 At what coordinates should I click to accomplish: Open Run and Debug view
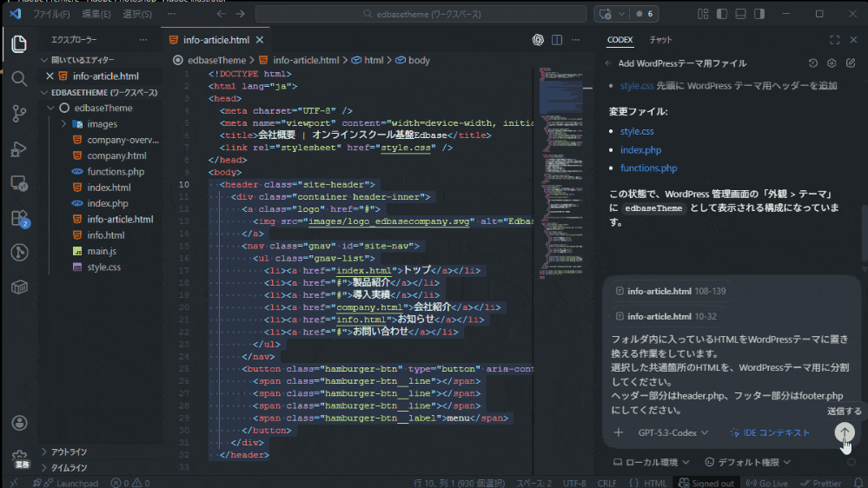(x=19, y=148)
